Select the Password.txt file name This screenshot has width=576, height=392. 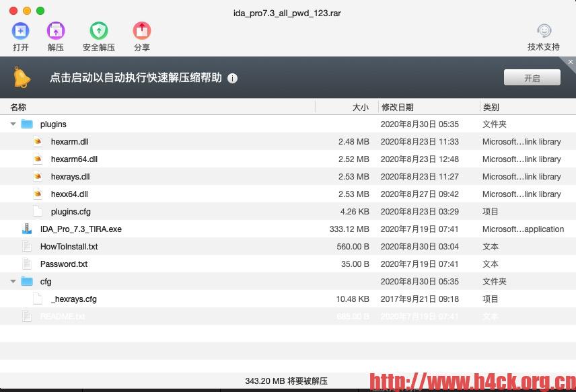coord(64,264)
